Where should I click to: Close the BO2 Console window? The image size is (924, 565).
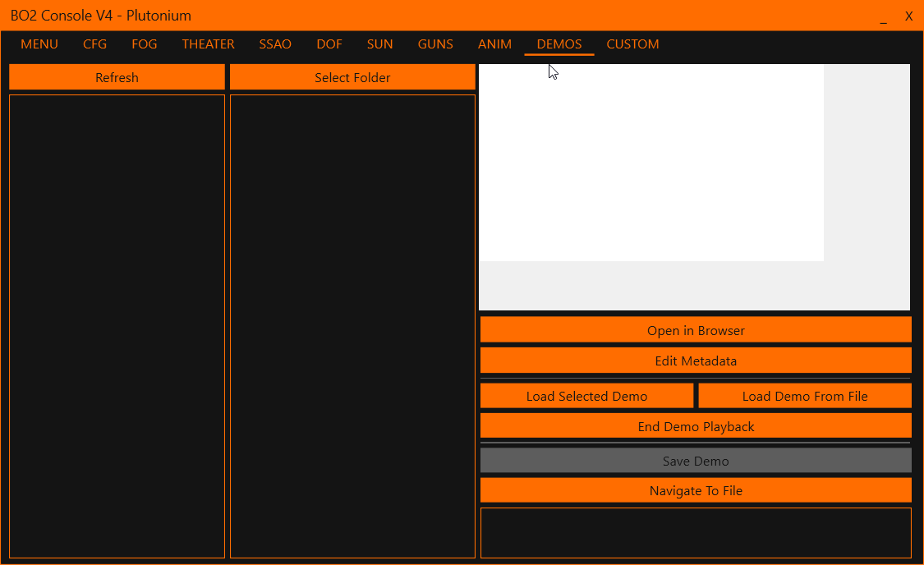pyautogui.click(x=908, y=16)
